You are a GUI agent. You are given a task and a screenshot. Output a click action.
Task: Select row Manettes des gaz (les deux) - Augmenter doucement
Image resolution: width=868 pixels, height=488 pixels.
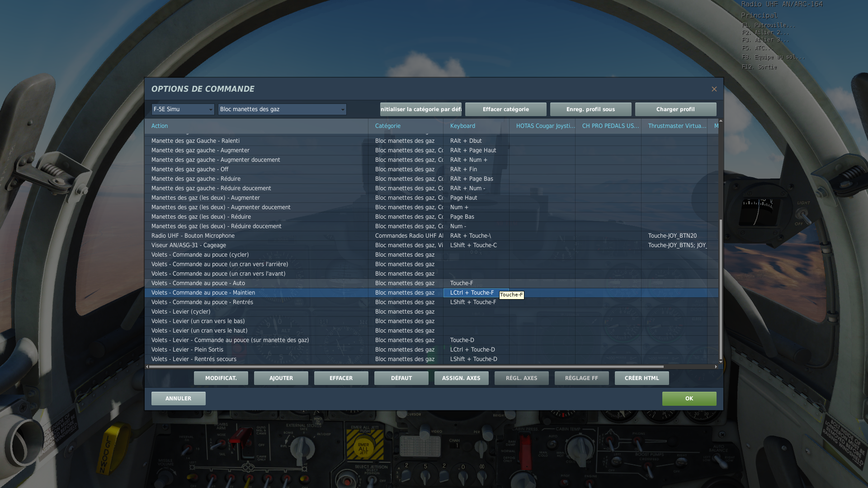pyautogui.click(x=431, y=207)
